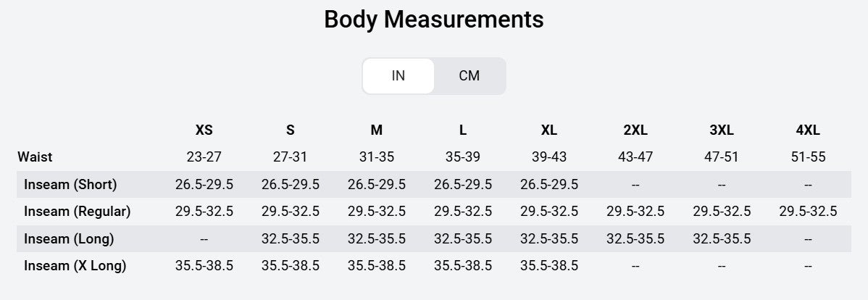Click the 23-27 waist value for XS
868x300 pixels.
click(204, 157)
